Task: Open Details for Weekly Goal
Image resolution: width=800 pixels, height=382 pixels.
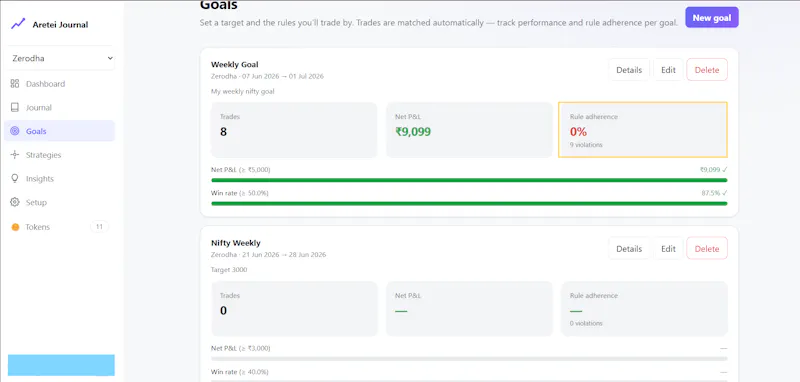Action: pos(629,70)
